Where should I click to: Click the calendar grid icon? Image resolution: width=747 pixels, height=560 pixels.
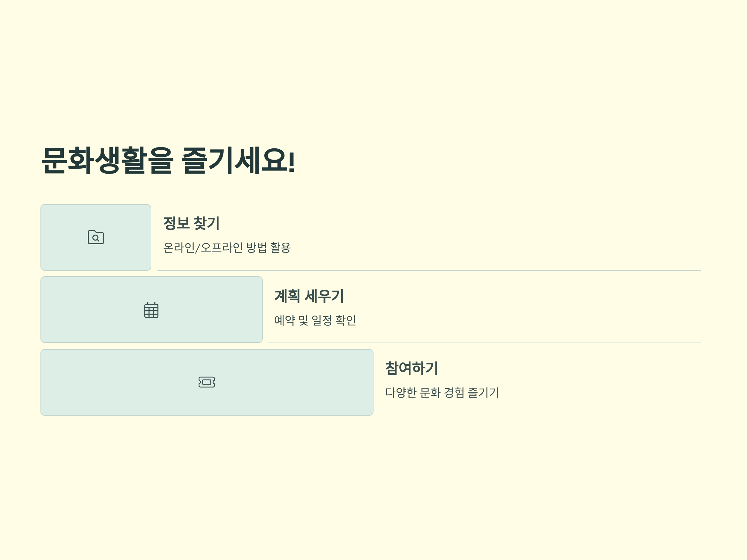tap(151, 310)
